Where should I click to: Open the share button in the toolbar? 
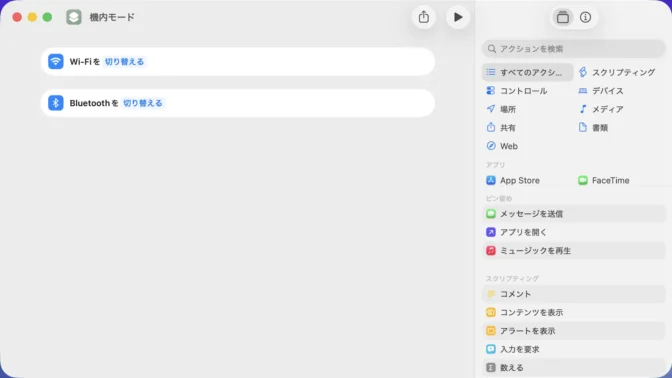(x=423, y=17)
